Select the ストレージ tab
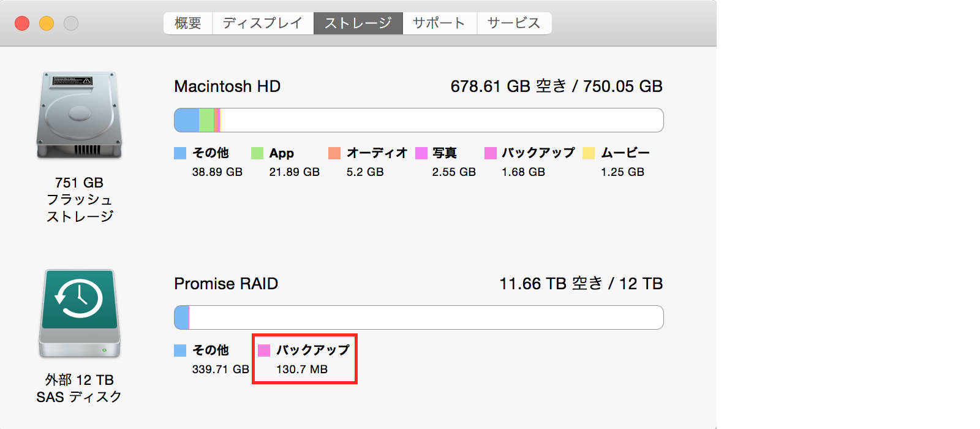This screenshot has height=429, width=980. point(358,23)
